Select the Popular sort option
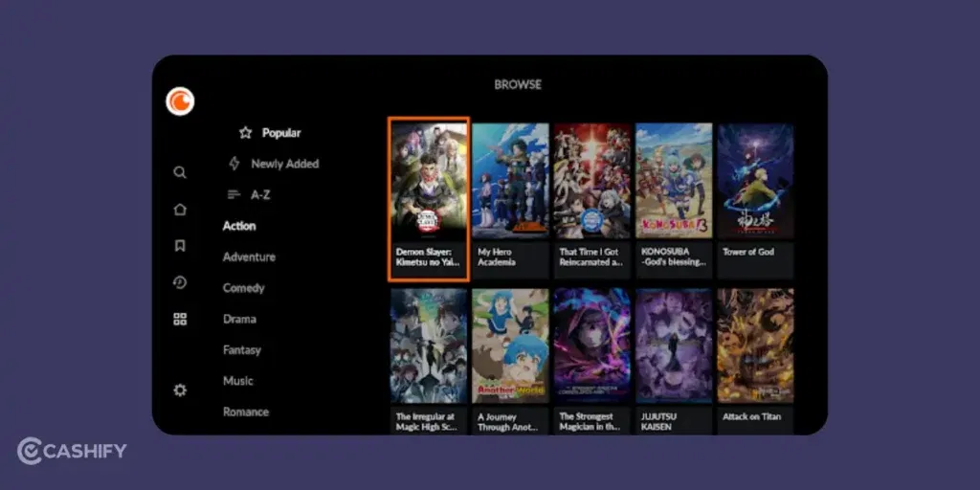The image size is (980, 490). (281, 132)
